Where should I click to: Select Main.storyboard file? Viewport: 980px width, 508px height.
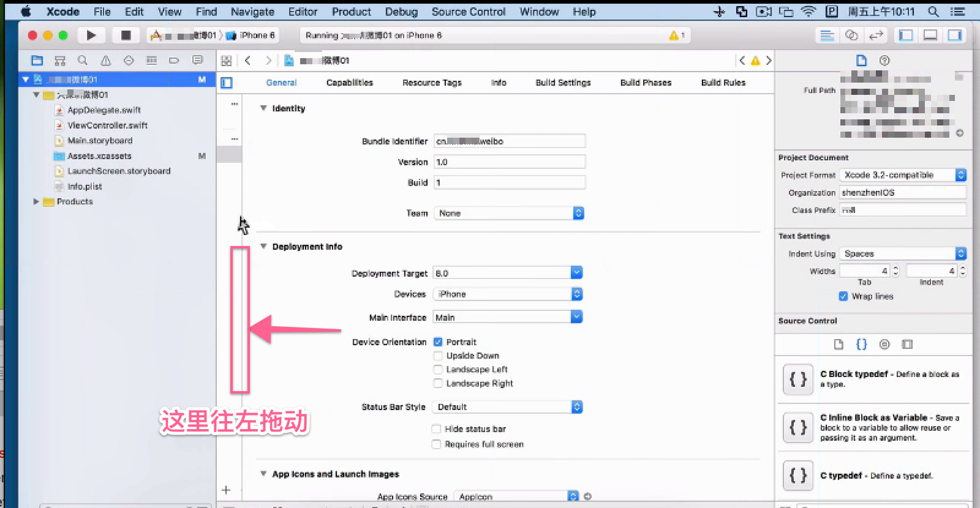coord(99,141)
